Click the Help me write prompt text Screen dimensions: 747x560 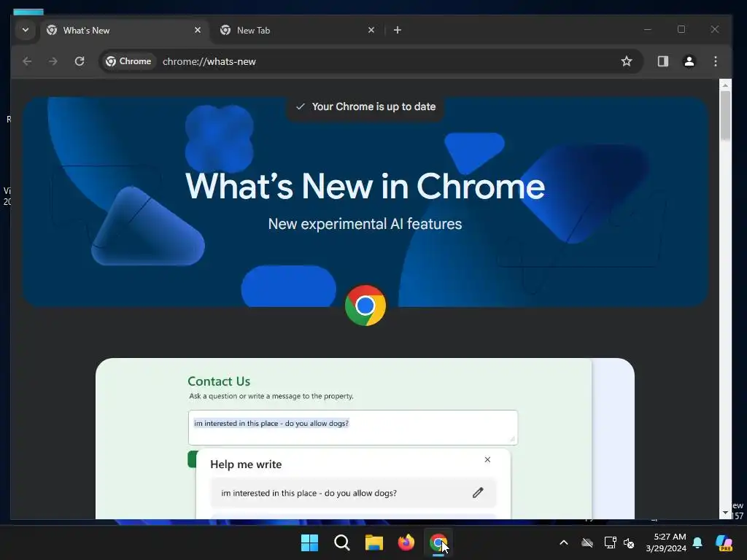309,494
